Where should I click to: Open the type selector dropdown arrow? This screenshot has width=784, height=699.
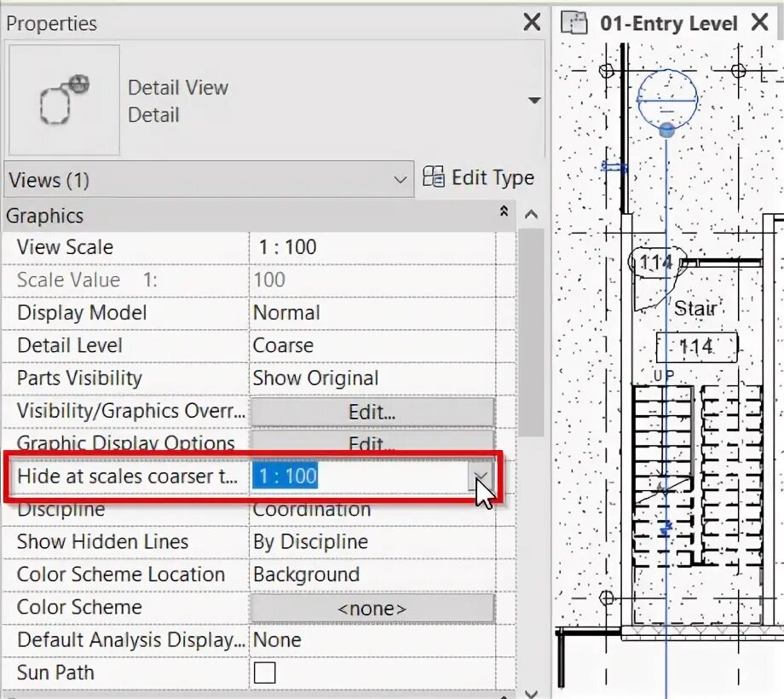(534, 101)
